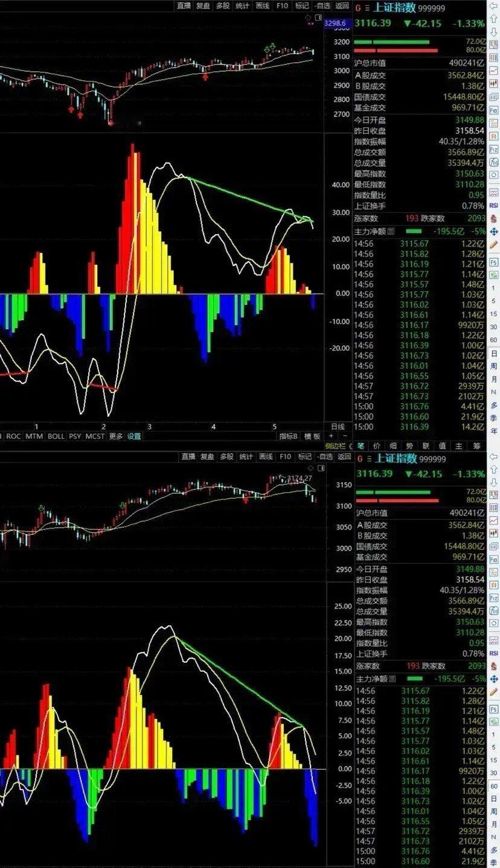Click the back arrow in the lower chart's sidebar
Viewport: 500px width, 868px height.
pyautogui.click(x=493, y=457)
